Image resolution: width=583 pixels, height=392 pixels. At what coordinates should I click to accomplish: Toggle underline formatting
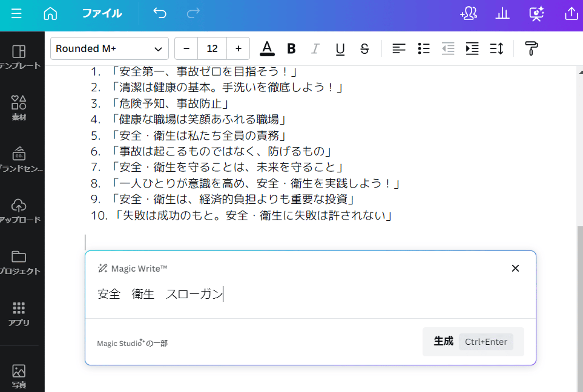pos(340,49)
